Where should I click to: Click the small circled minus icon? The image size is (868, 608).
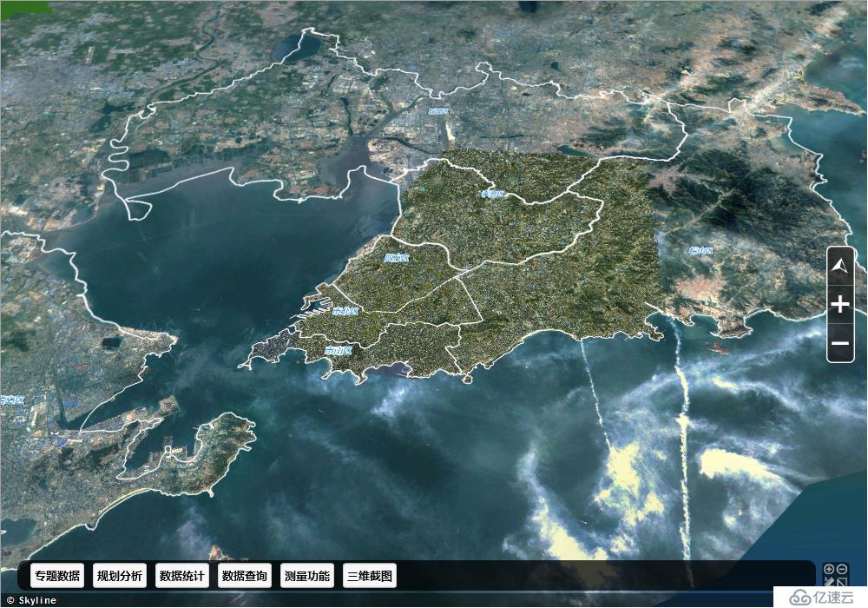pos(842,569)
